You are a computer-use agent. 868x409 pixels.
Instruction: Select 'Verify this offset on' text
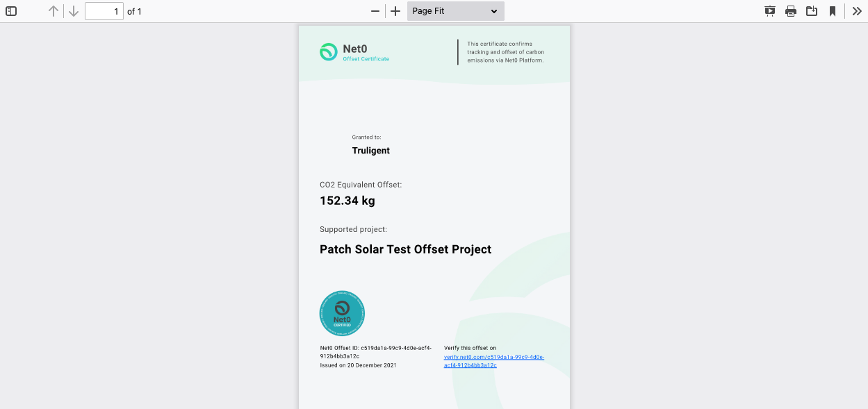(x=470, y=348)
